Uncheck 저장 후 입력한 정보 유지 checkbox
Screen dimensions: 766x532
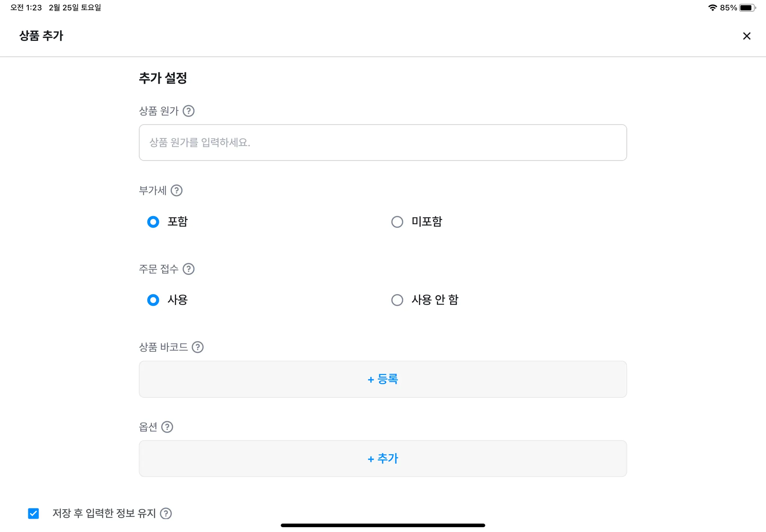pos(34,514)
